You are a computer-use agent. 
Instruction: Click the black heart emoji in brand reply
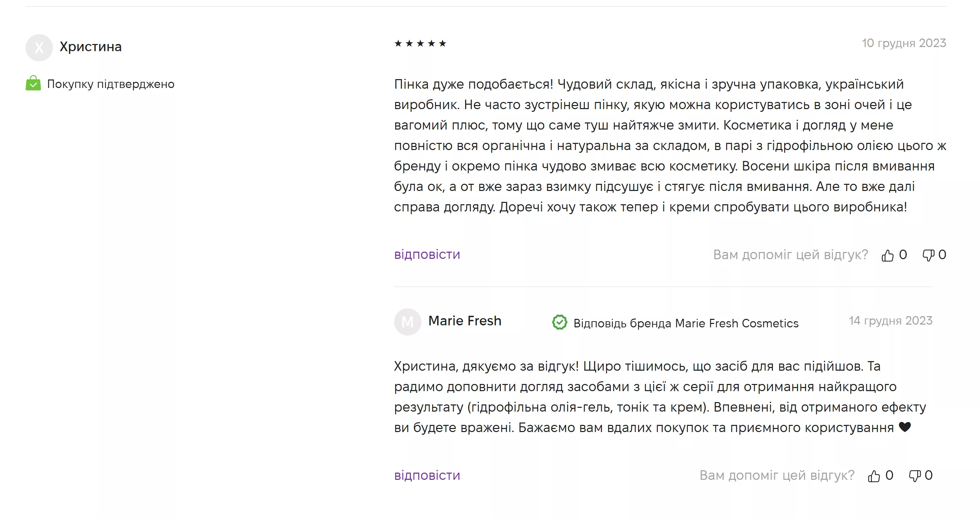(x=905, y=427)
